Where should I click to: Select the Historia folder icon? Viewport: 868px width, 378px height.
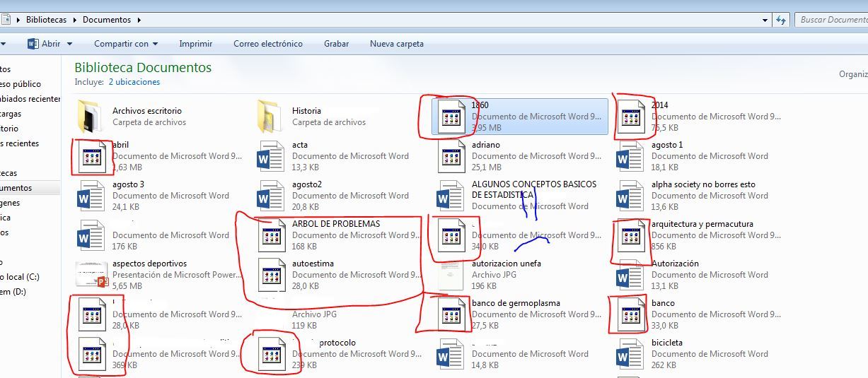270,117
